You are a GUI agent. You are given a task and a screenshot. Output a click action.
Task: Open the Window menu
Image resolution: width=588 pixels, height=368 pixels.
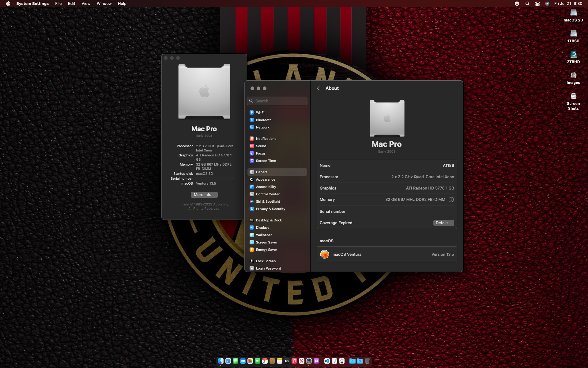pyautogui.click(x=104, y=4)
